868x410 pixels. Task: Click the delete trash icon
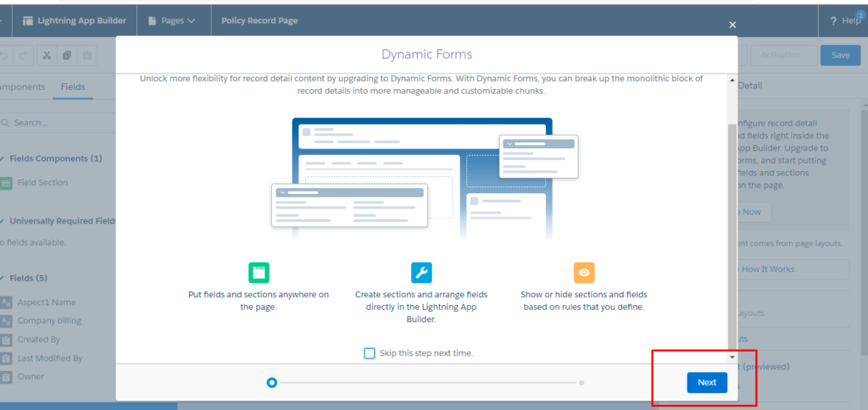[x=87, y=55]
